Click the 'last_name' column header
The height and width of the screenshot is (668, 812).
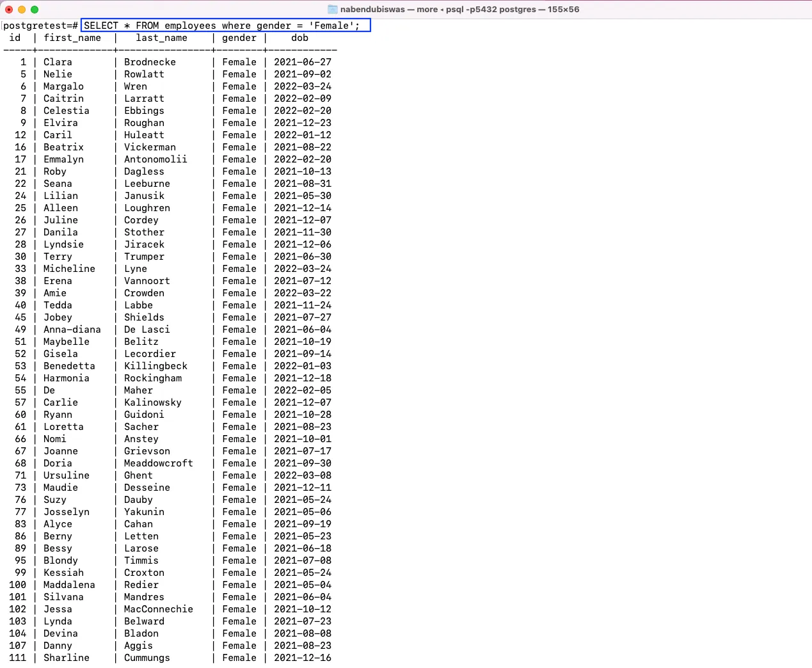(x=161, y=38)
